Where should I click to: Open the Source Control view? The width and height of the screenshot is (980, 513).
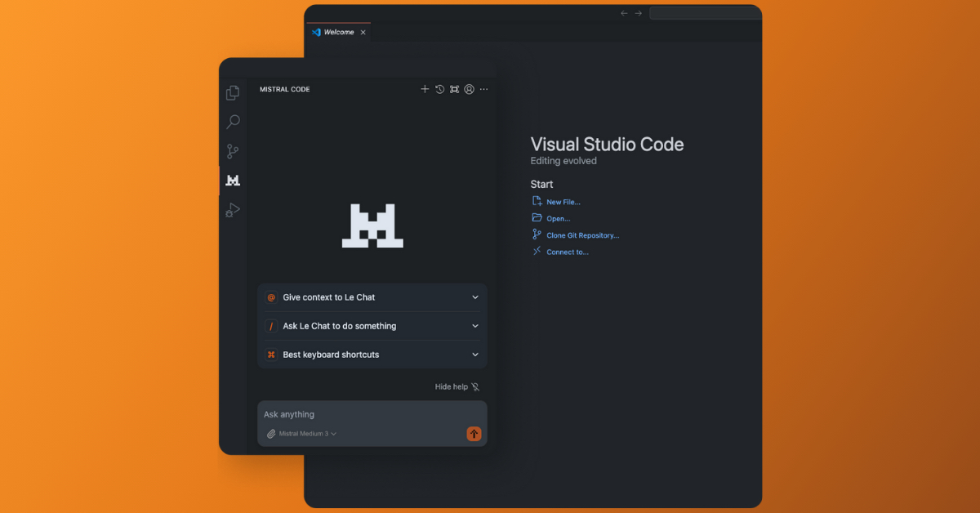(x=233, y=151)
